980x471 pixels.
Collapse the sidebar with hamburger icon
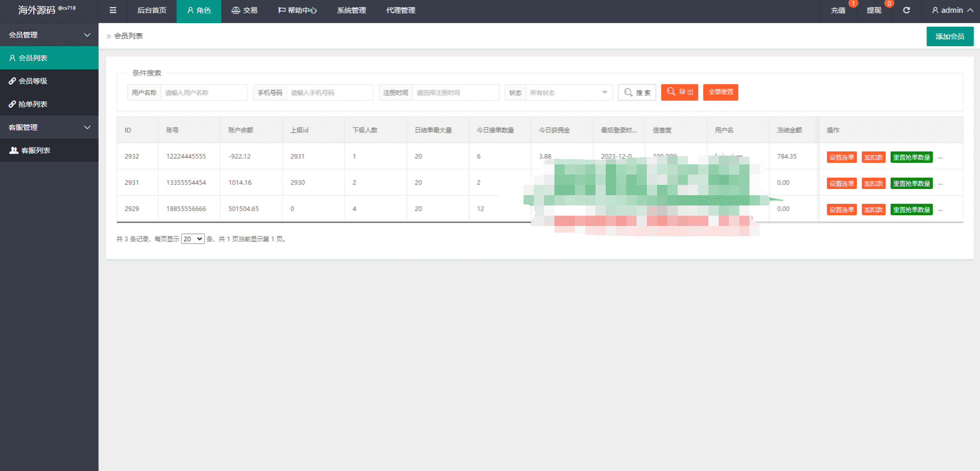click(x=113, y=10)
